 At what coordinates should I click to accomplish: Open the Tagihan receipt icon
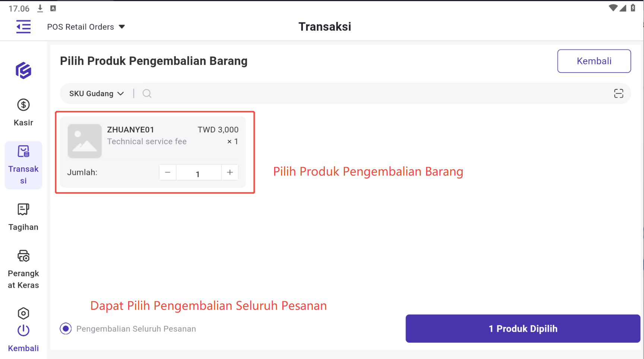23,210
